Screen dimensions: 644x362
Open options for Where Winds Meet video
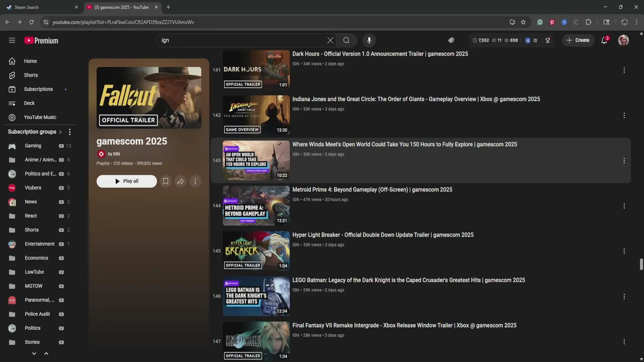pyautogui.click(x=624, y=161)
